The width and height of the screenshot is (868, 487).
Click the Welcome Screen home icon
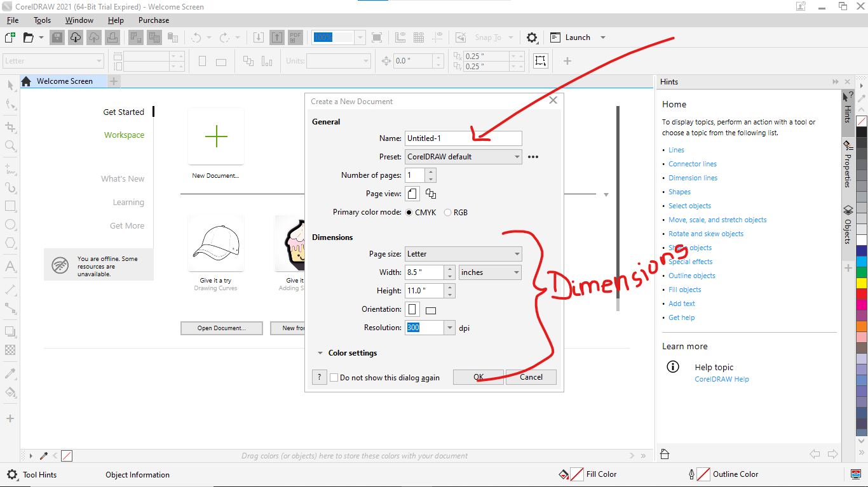26,81
